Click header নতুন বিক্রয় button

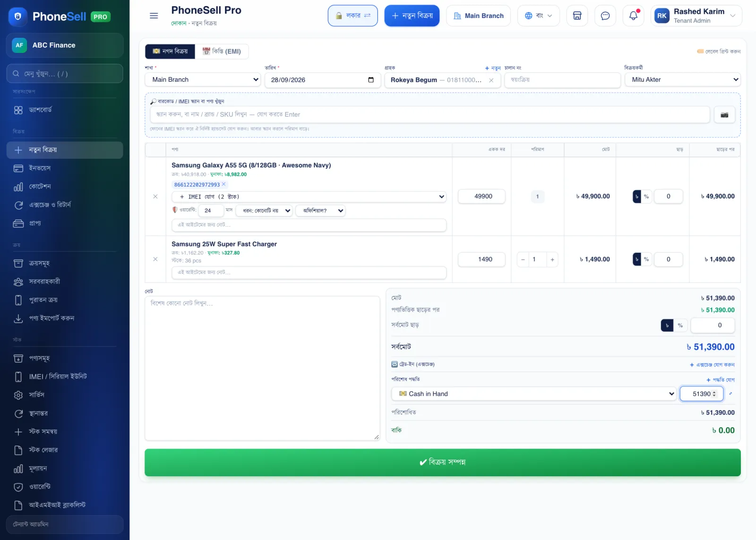pos(412,16)
